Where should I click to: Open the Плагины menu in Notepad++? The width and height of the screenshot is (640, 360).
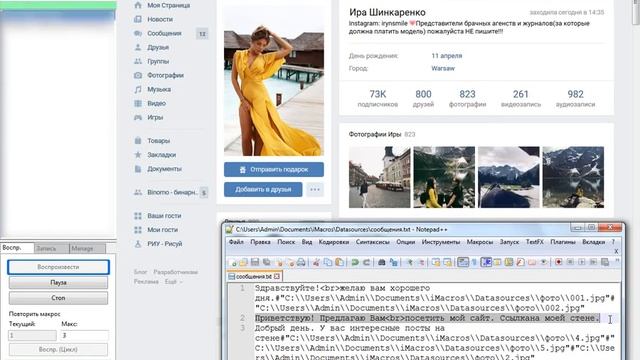tap(562, 242)
